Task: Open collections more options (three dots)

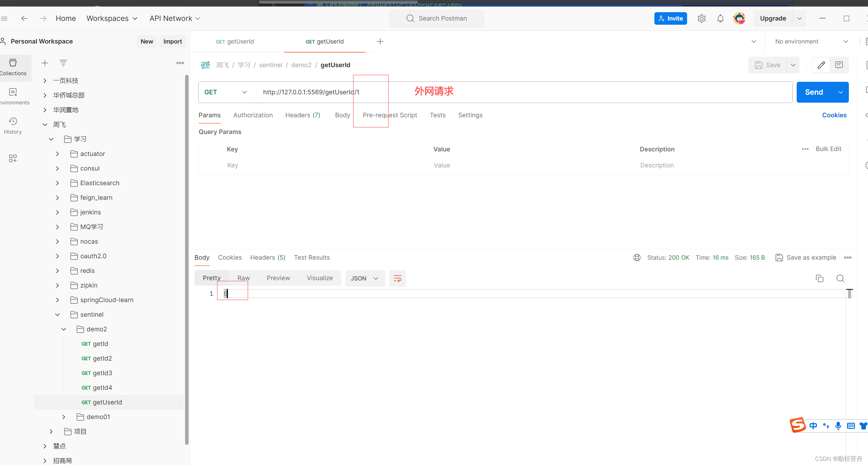Action: point(180,63)
